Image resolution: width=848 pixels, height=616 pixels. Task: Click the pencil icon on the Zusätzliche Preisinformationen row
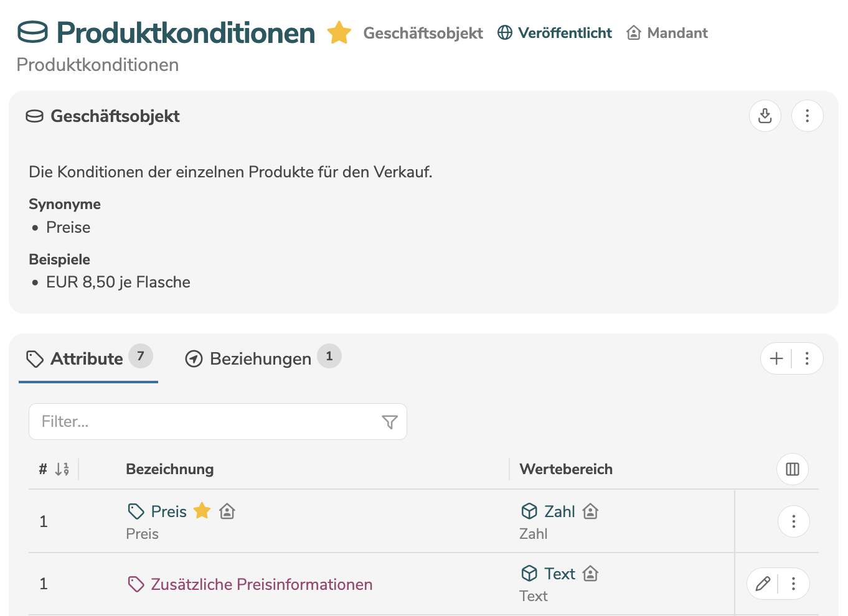tap(763, 584)
